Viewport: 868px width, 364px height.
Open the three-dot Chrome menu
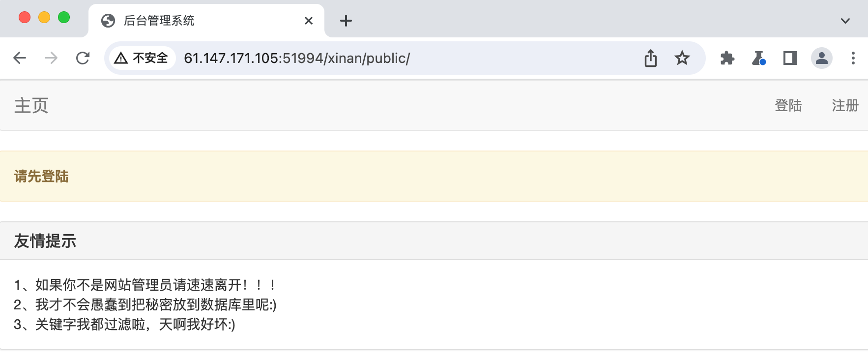pyautogui.click(x=852, y=58)
